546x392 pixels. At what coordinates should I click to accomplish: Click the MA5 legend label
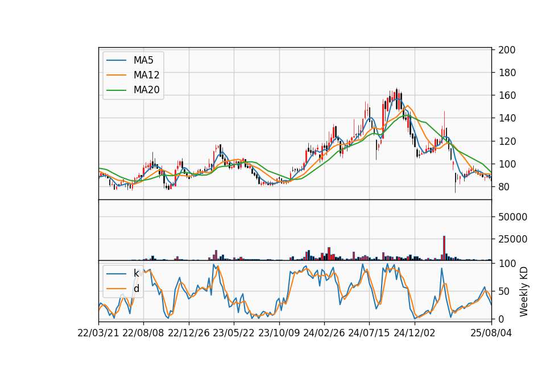(143, 60)
